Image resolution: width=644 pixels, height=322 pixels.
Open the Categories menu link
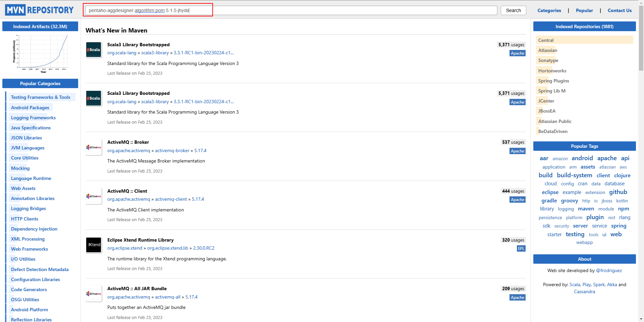coord(549,10)
